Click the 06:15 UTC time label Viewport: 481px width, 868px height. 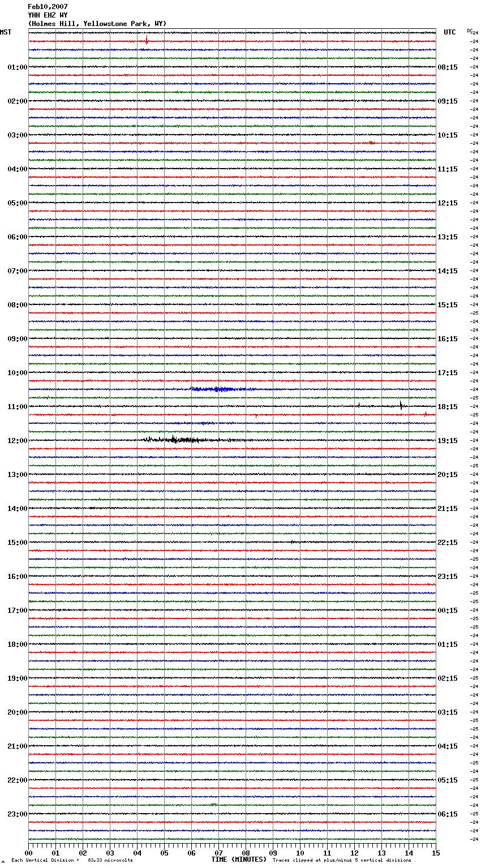448,814
